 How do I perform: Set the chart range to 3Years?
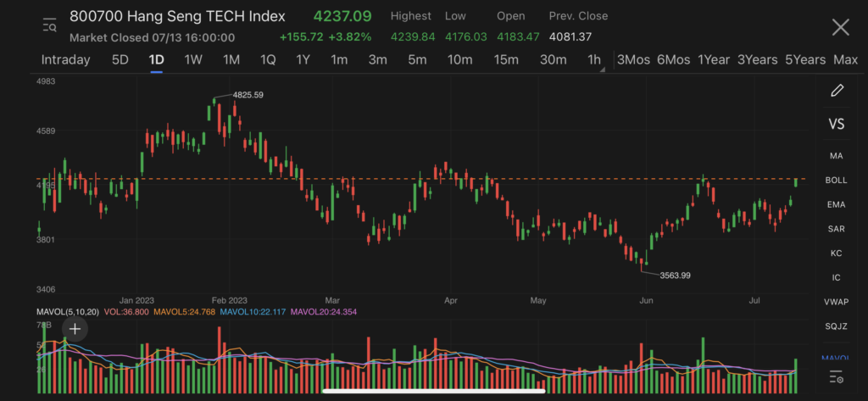(x=757, y=60)
